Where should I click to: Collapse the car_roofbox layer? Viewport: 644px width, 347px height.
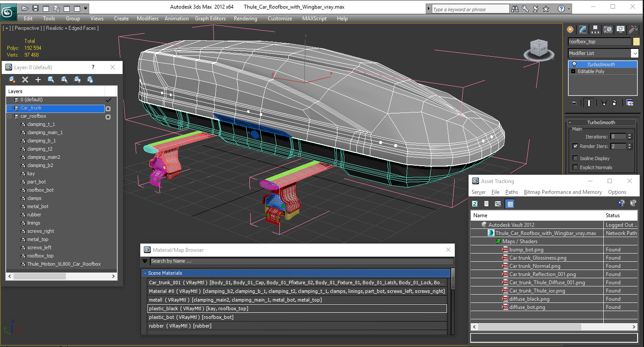pos(10,116)
